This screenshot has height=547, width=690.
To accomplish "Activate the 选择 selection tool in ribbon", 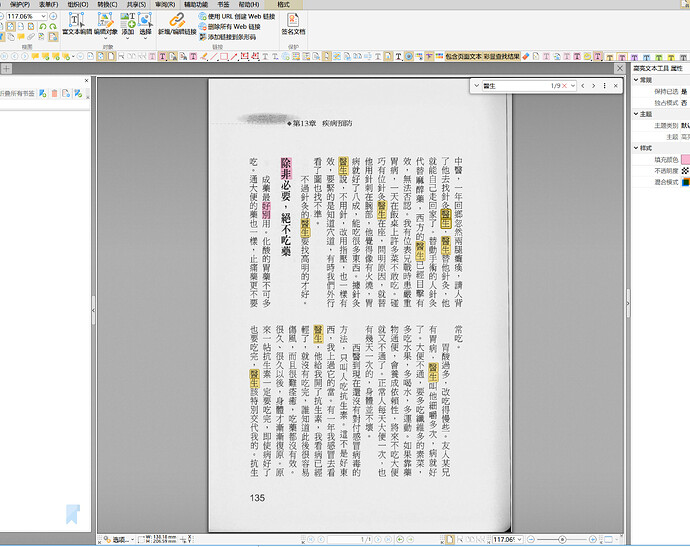I will [145, 24].
